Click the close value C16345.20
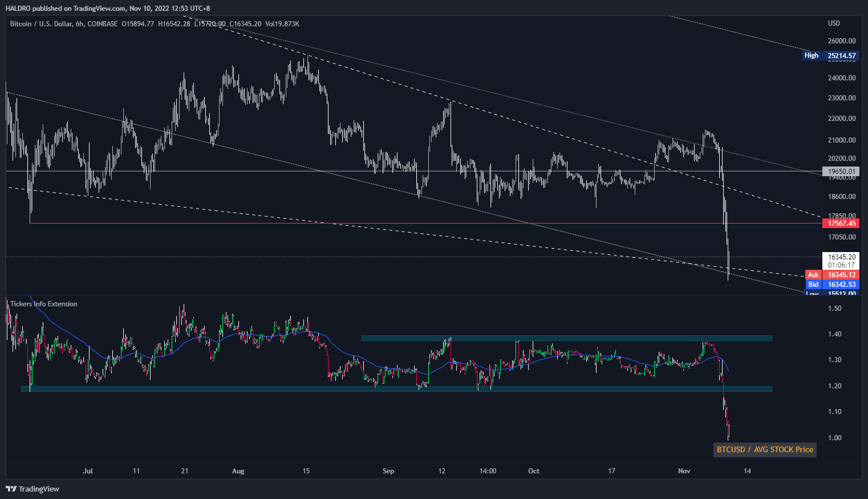868x499 pixels. point(245,24)
